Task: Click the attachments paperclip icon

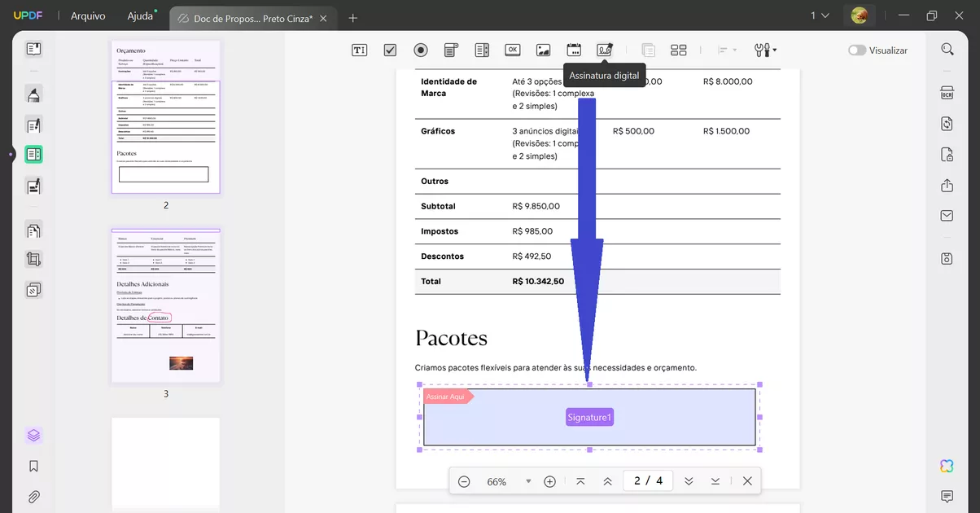Action: coord(33,497)
